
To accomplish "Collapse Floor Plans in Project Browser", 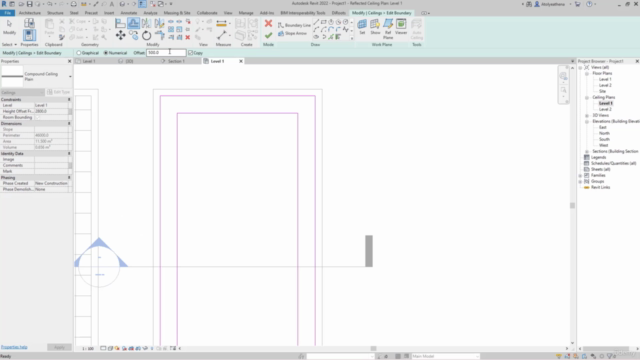I will (587, 73).
